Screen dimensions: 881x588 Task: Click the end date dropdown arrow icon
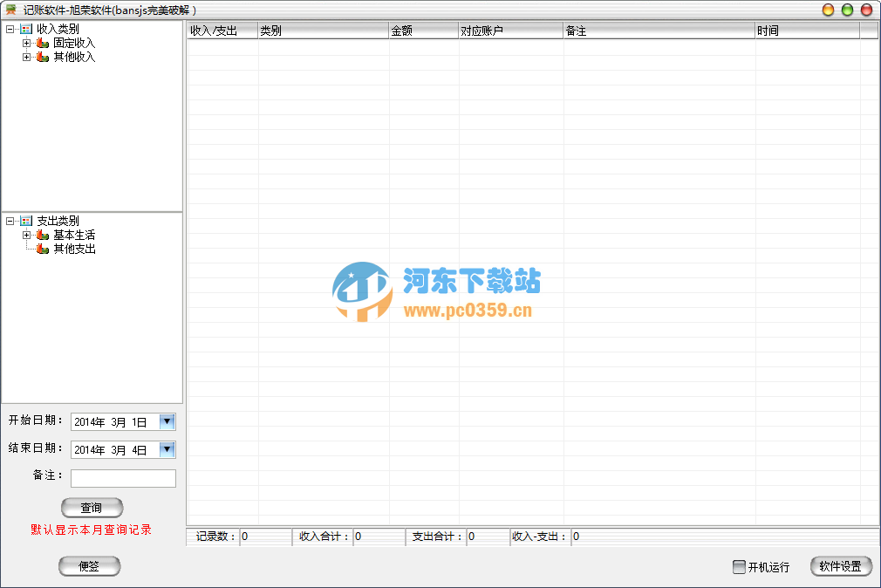click(x=168, y=449)
